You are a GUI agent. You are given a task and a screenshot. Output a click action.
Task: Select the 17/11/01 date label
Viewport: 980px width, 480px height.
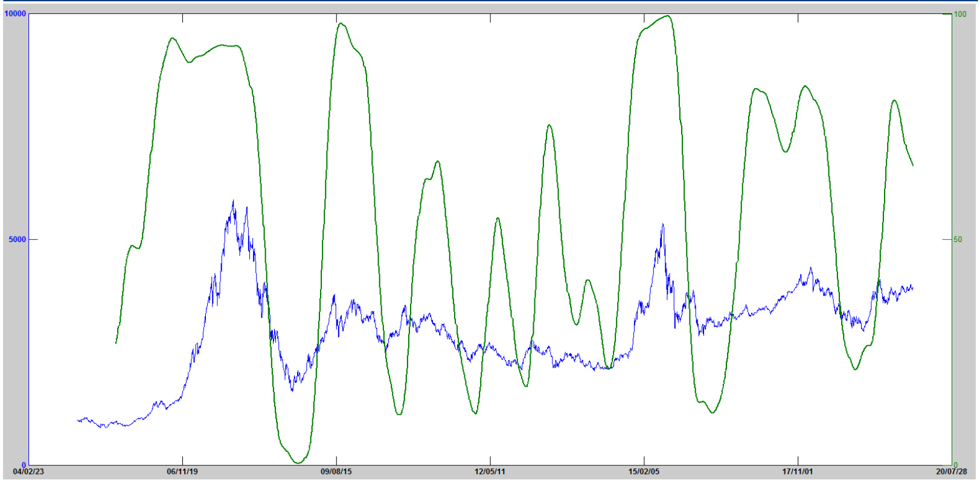coord(798,472)
